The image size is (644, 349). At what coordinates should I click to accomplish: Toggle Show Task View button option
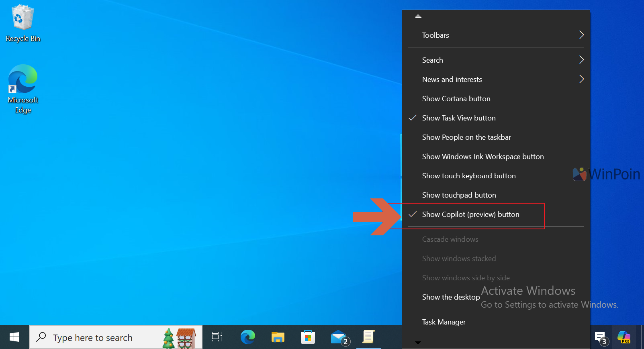tap(458, 118)
